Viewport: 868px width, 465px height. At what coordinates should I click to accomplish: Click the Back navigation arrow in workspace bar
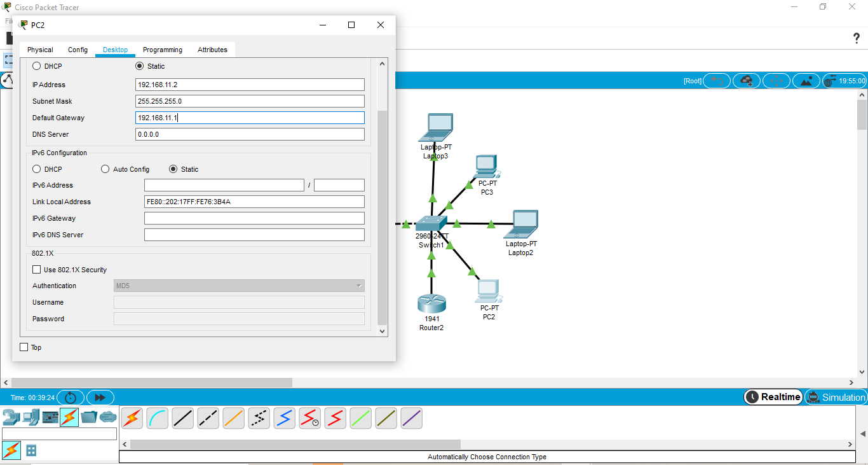tap(717, 81)
